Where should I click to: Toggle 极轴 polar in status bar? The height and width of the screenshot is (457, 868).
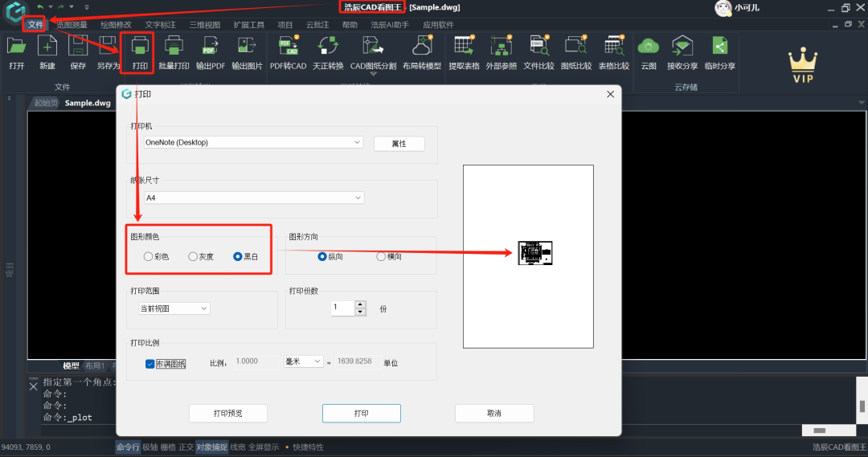[150, 447]
